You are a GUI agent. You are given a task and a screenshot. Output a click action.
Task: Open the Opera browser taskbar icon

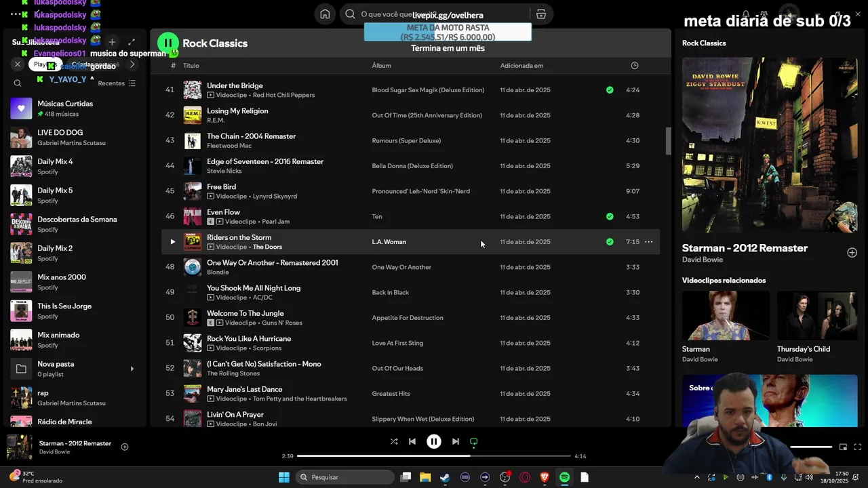click(x=525, y=477)
